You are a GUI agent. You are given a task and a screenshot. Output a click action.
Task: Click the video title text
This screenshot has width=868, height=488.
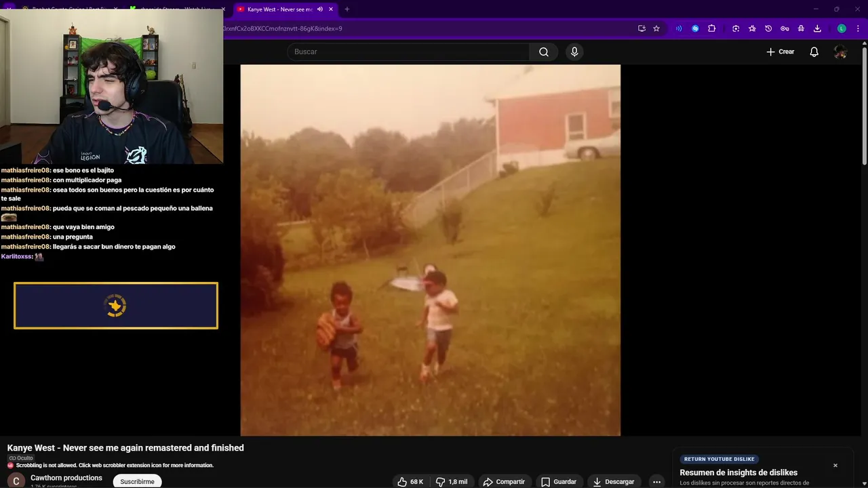point(125,448)
